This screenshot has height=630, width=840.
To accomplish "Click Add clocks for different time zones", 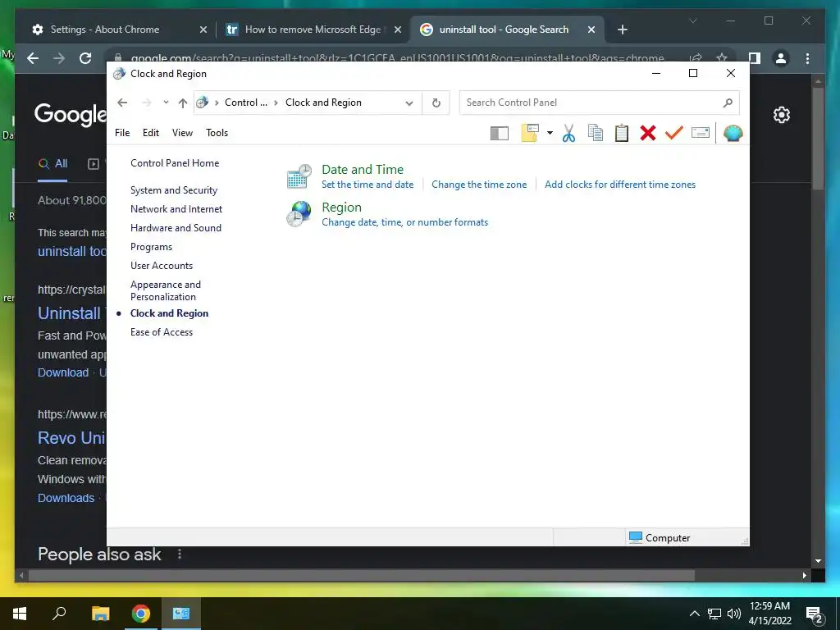I will point(620,185).
